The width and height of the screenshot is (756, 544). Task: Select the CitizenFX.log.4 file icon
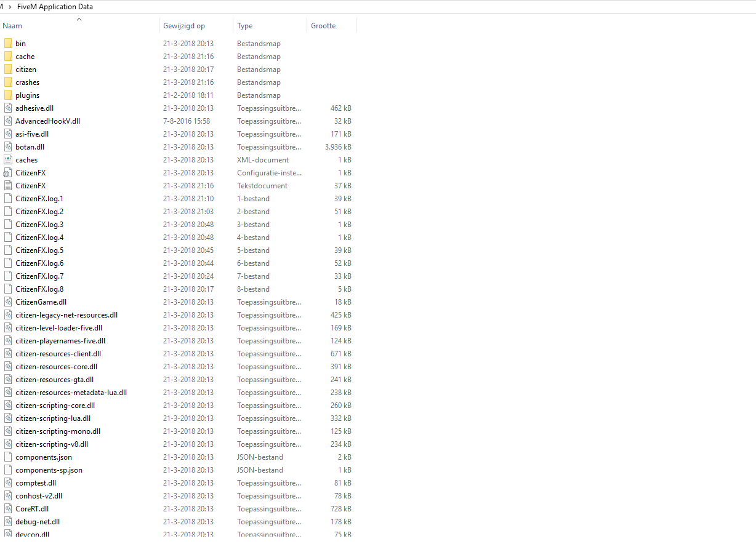(x=8, y=237)
